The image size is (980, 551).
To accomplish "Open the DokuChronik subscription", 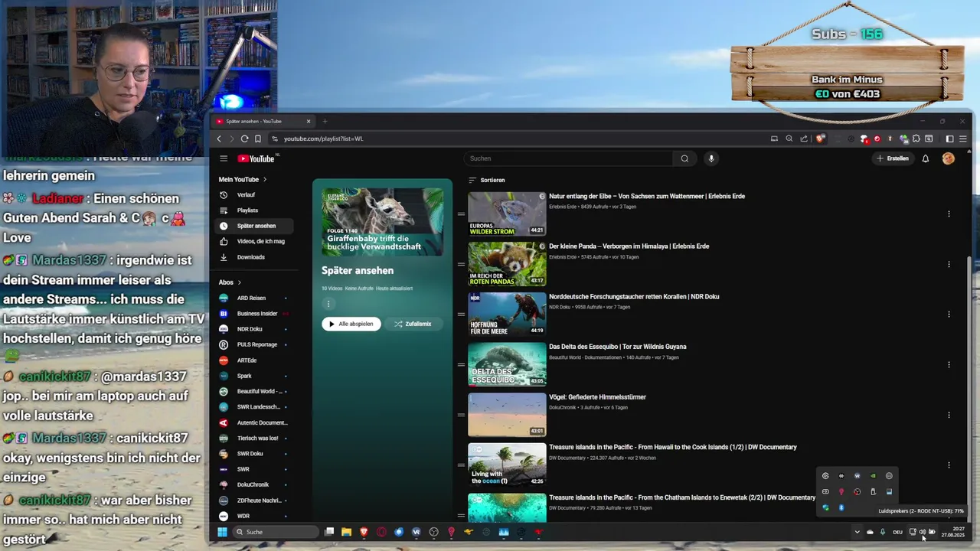I will coord(253,484).
